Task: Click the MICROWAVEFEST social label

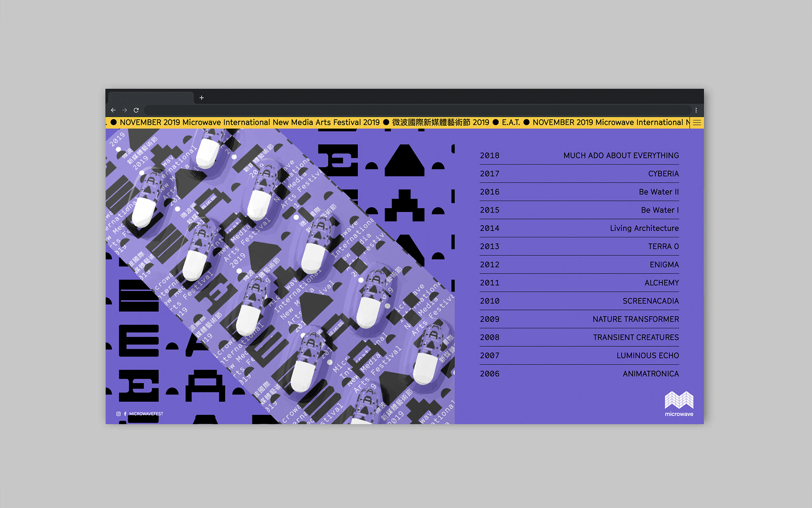Action: click(x=146, y=414)
